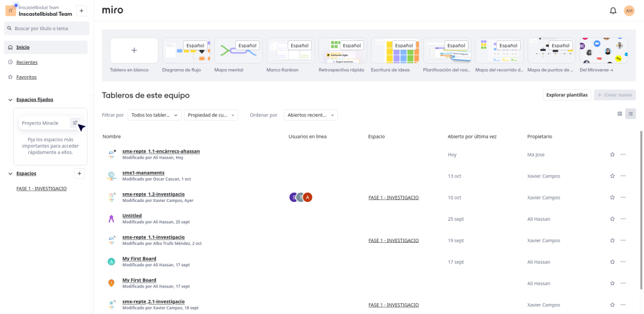644x314 pixels.
Task: Collapse the Espacios fijados section
Action: pos(11,100)
